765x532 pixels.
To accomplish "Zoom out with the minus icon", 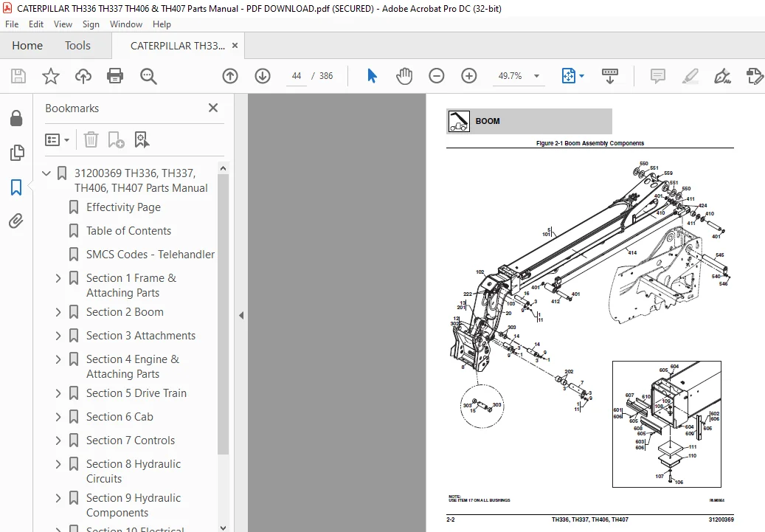I will (436, 76).
